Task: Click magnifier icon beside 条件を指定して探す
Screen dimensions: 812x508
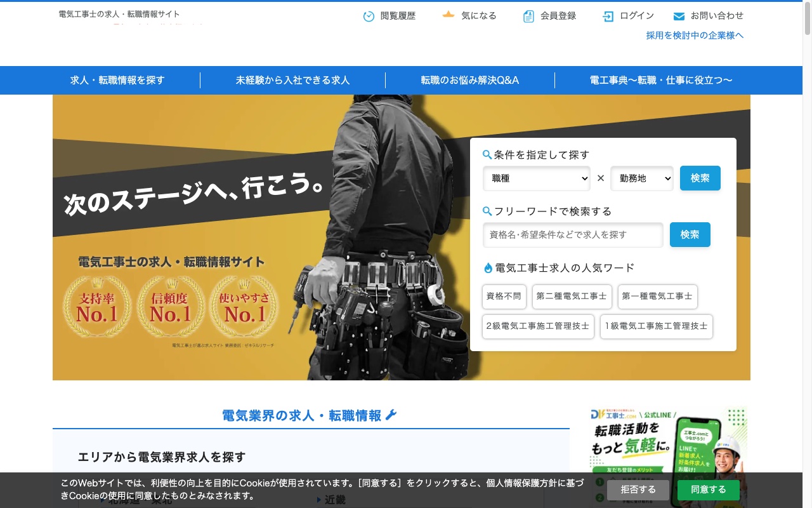Action: 487,154
